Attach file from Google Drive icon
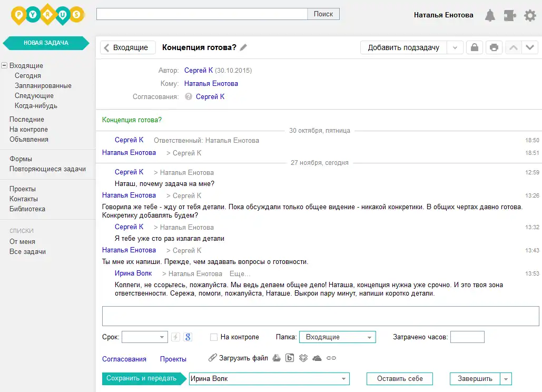Screen dimensions: 542x392 pos(277,358)
